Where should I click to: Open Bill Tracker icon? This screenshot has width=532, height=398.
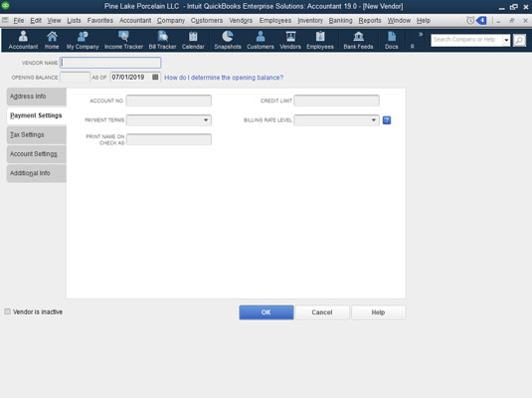[x=162, y=40]
